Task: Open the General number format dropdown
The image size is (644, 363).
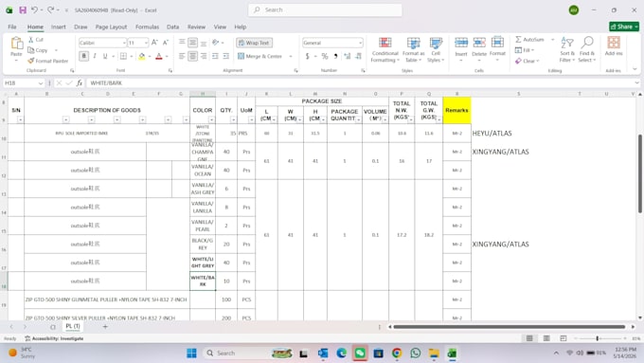Action: 360,43
